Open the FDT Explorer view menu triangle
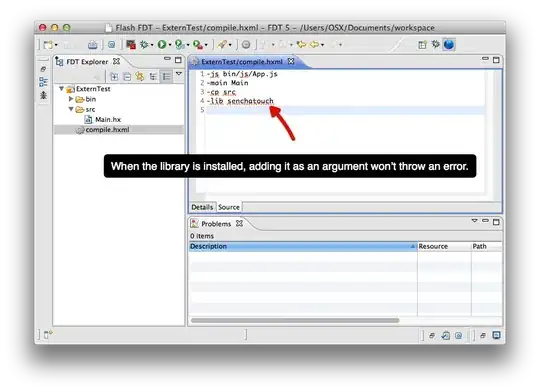 pos(179,73)
